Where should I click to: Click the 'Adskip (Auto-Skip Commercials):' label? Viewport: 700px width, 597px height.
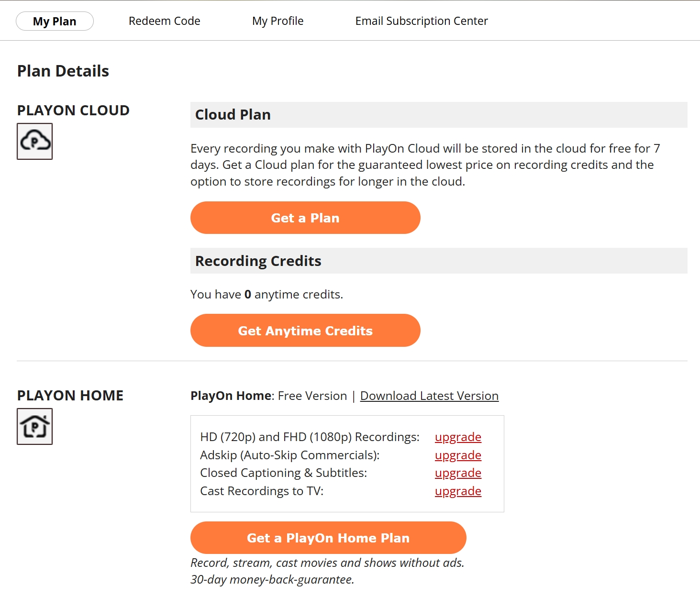pyautogui.click(x=289, y=455)
